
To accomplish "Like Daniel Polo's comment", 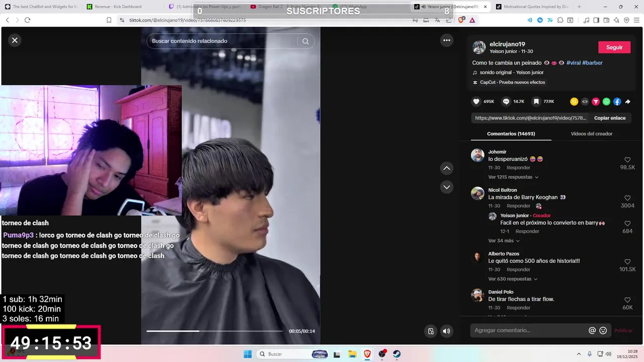I will point(627,300).
